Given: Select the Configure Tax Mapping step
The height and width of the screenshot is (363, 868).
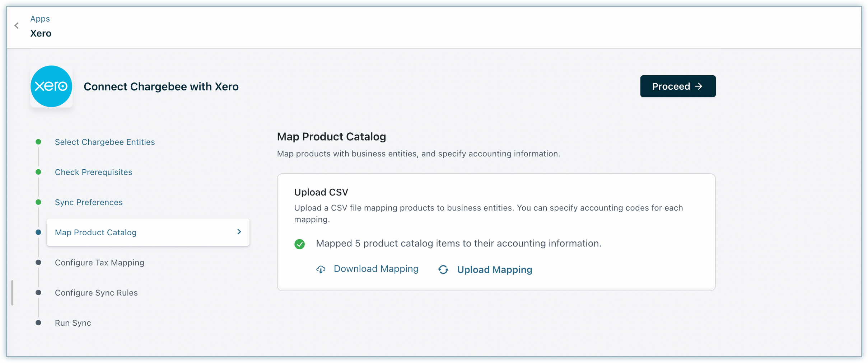Looking at the screenshot, I should pyautogui.click(x=99, y=263).
